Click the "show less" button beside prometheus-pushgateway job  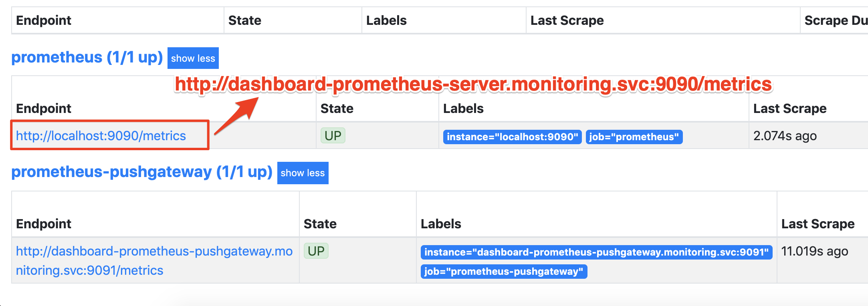[303, 173]
